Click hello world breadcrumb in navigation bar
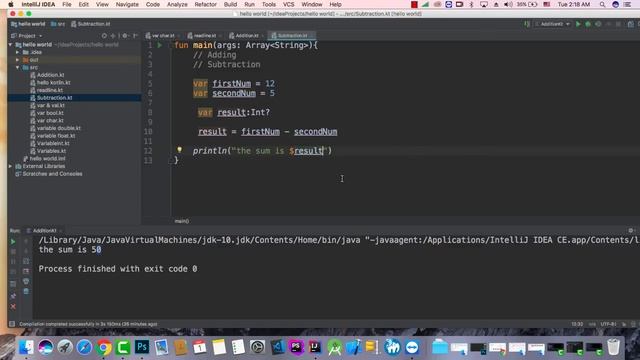Viewport: 640px width, 360px height. coord(29,24)
